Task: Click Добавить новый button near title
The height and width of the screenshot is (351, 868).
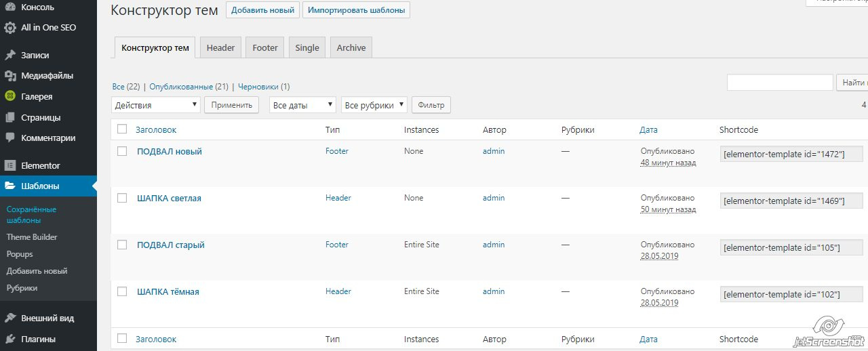Action: point(262,10)
